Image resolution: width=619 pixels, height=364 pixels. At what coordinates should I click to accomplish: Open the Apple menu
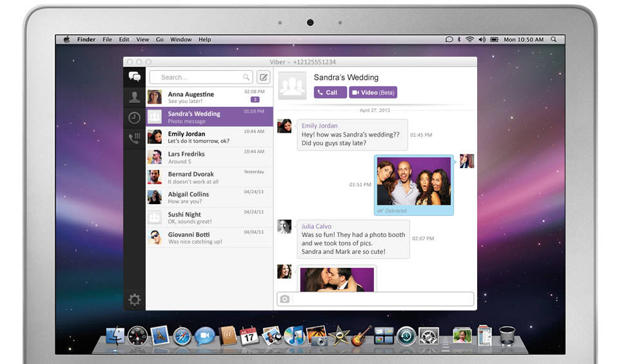click(66, 39)
